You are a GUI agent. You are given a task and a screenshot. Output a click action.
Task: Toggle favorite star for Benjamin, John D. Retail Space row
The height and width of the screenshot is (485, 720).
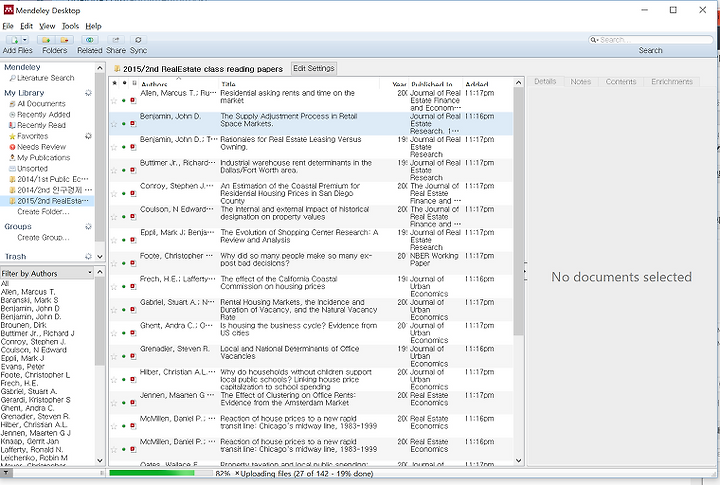click(114, 124)
